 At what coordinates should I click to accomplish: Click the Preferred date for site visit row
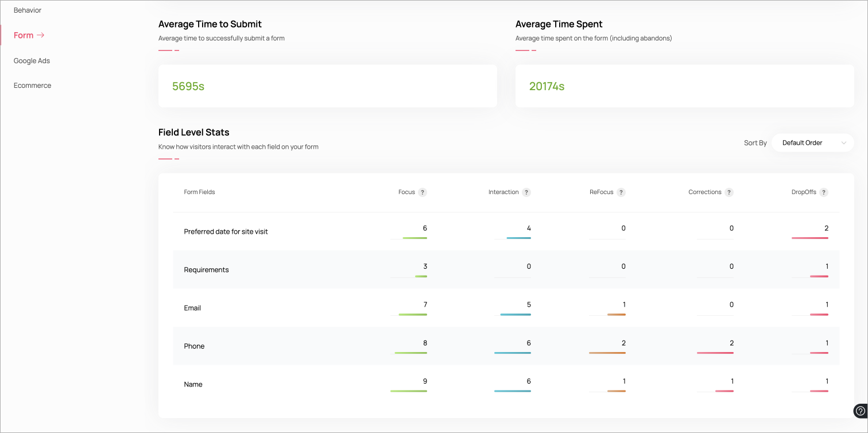pos(226,232)
